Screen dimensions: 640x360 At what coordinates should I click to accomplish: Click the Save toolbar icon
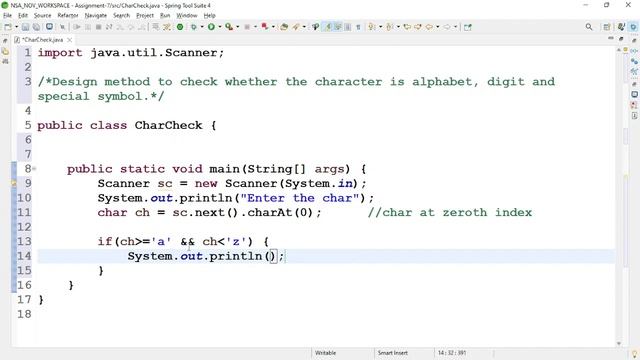(25, 27)
